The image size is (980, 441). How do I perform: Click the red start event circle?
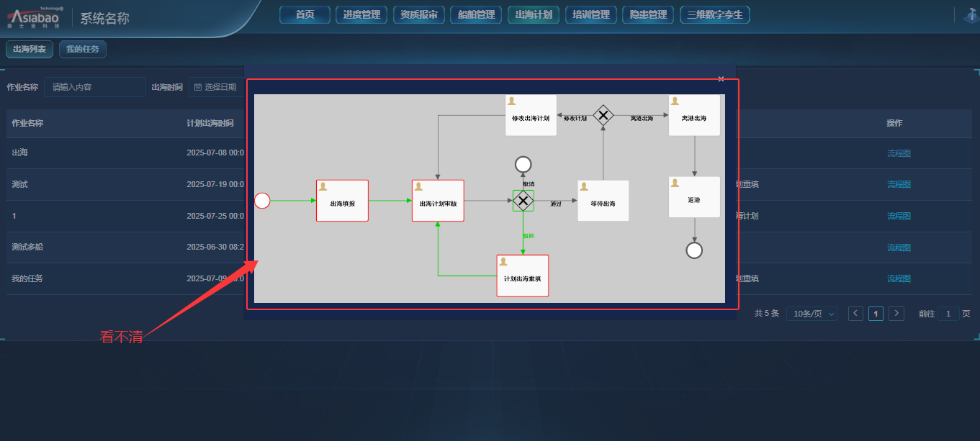point(262,201)
